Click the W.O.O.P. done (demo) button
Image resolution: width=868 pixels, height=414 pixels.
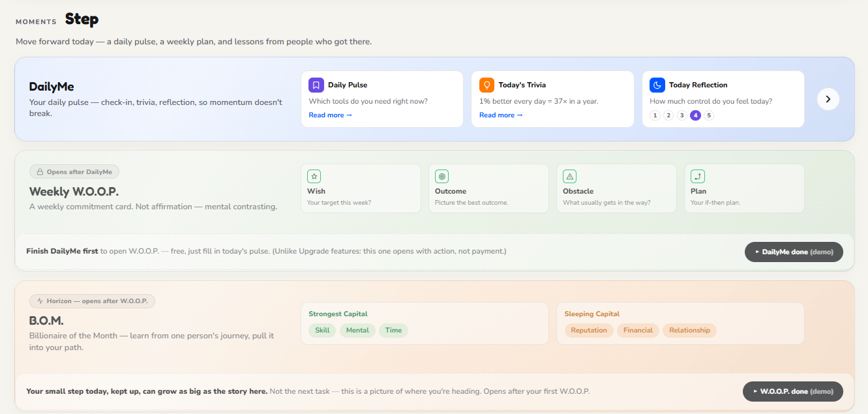(793, 391)
